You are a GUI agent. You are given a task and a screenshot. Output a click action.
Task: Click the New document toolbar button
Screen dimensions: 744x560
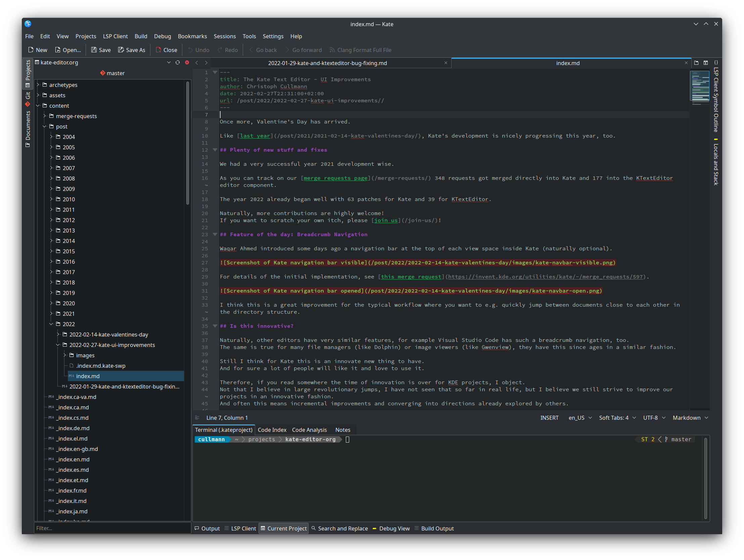point(37,50)
